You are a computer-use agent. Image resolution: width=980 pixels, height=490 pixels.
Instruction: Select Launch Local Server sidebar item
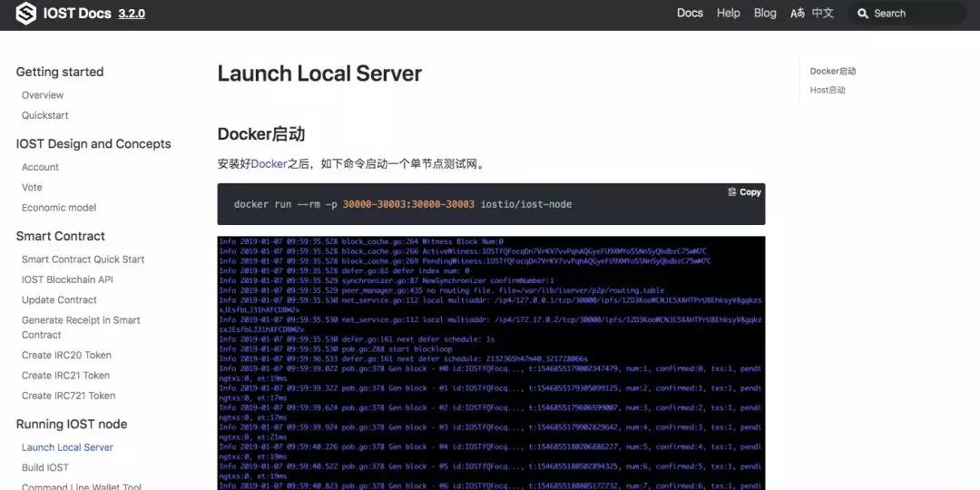tap(67, 447)
